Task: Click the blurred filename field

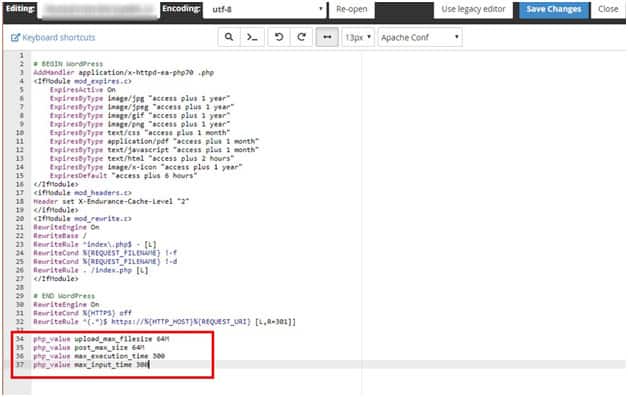Action: [x=99, y=10]
